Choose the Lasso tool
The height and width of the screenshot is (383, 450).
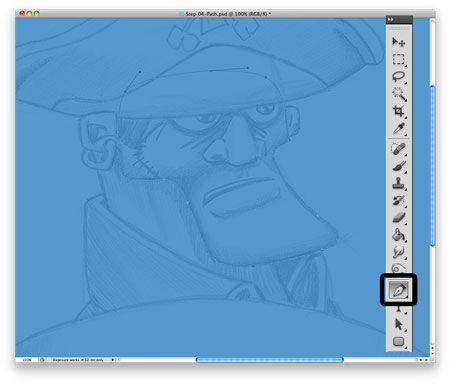pos(399,77)
